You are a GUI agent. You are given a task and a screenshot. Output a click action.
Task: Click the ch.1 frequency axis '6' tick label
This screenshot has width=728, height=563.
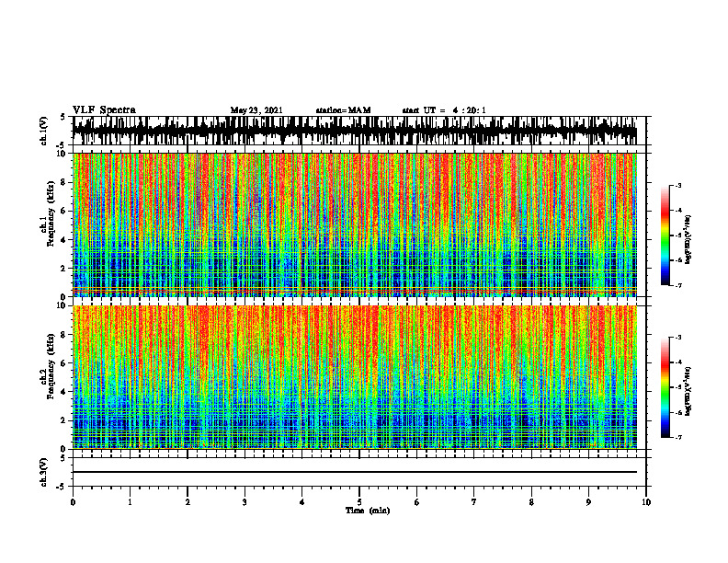64,212
